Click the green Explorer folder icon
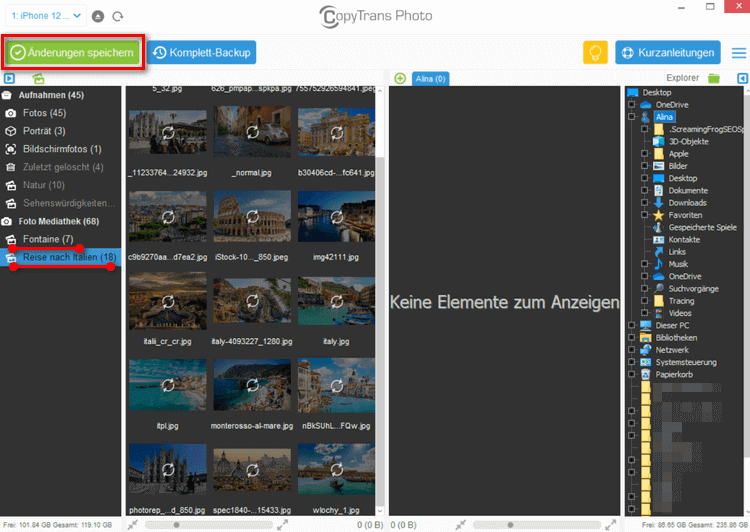Image resolution: width=750 pixels, height=532 pixels. click(x=714, y=78)
